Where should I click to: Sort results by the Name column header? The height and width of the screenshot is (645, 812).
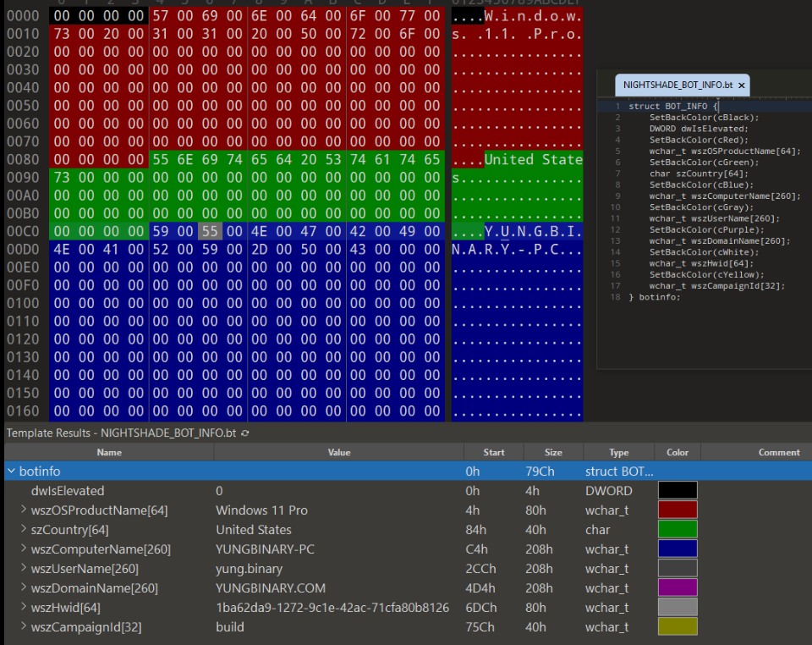(x=109, y=452)
